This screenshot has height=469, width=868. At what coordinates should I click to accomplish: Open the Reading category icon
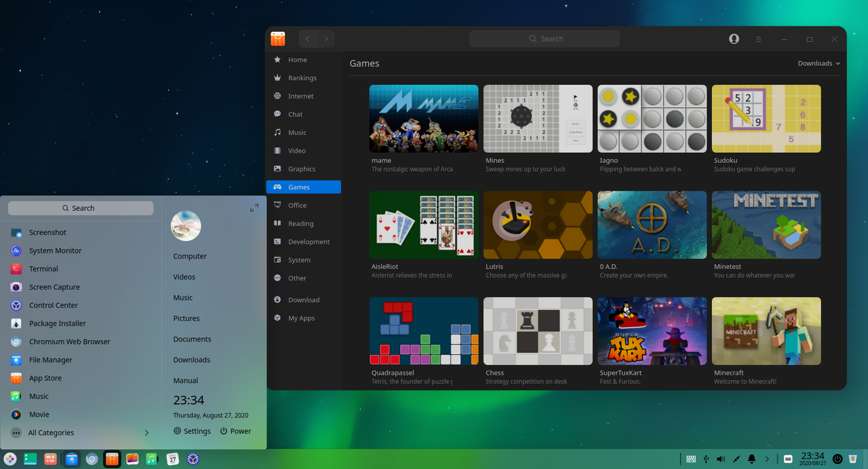tap(277, 223)
